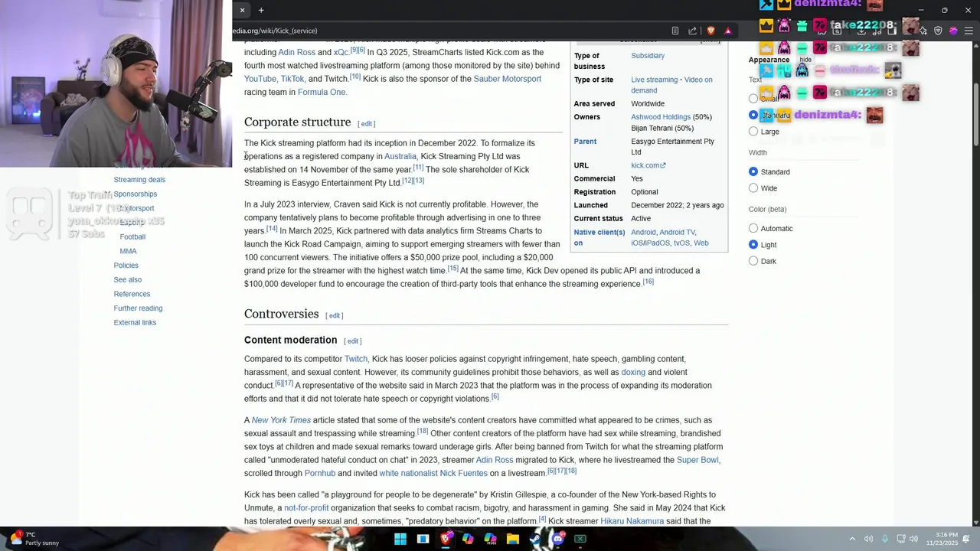
Task: Select Standard text size radio
Action: click(x=753, y=115)
